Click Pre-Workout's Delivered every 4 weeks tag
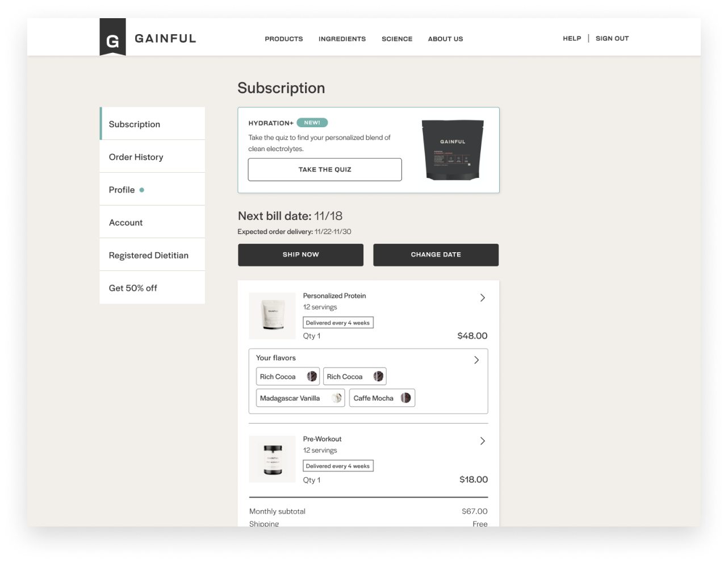Image resolution: width=728 pixels, height=563 pixels. click(x=338, y=466)
